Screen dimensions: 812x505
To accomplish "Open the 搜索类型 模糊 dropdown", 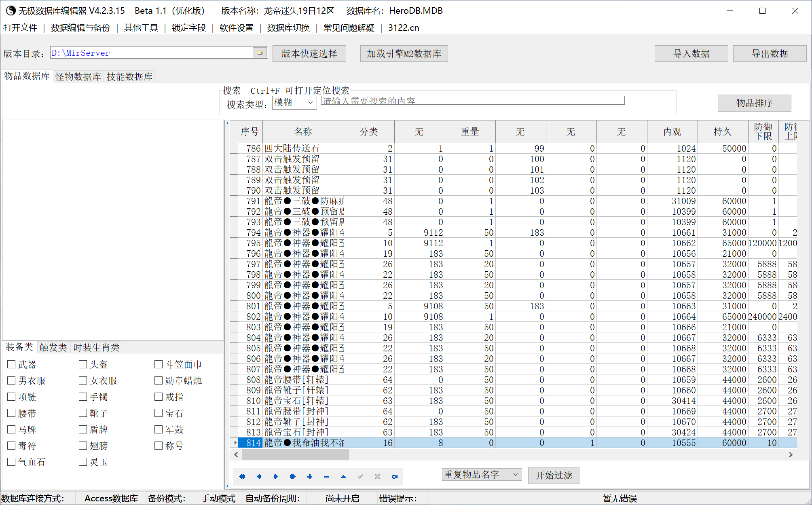I will point(294,103).
